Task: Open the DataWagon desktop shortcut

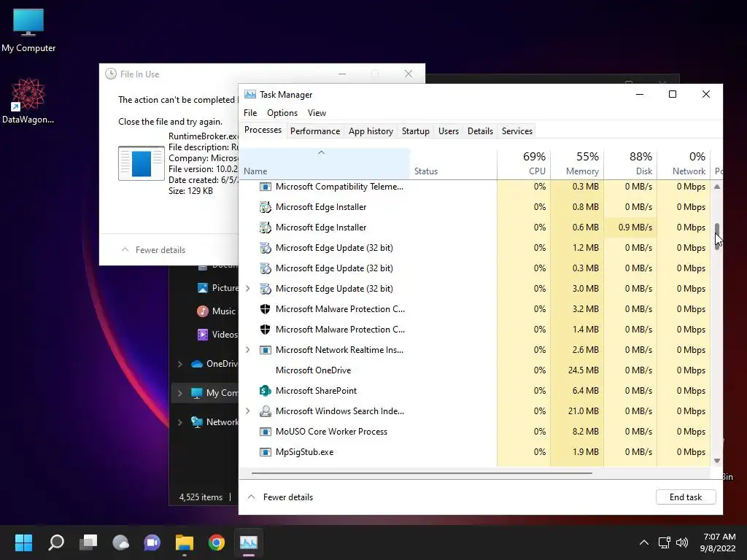Action: tap(28, 101)
